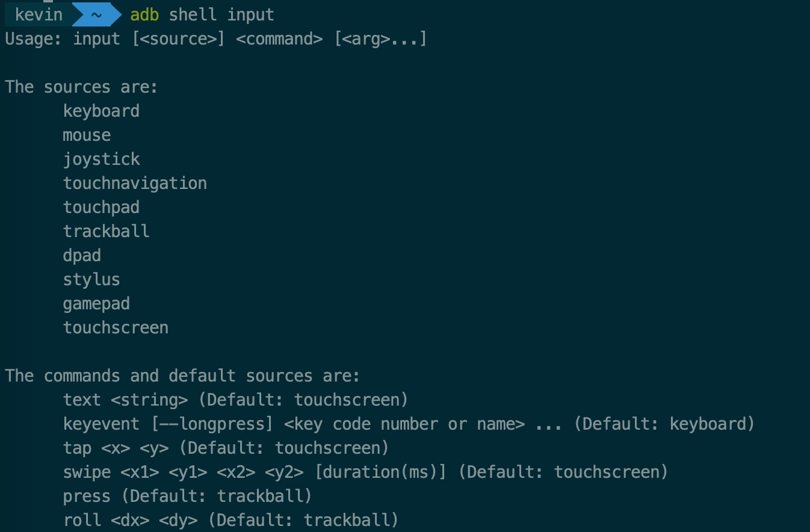Select the 'keyboard' source entry
The image size is (810, 532).
click(x=101, y=111)
